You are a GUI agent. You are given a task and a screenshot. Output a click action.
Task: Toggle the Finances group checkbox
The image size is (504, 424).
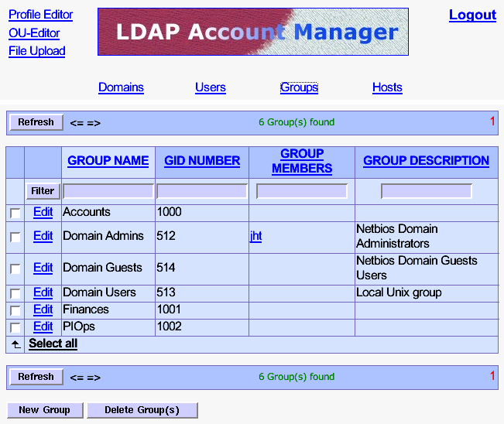coord(15,310)
